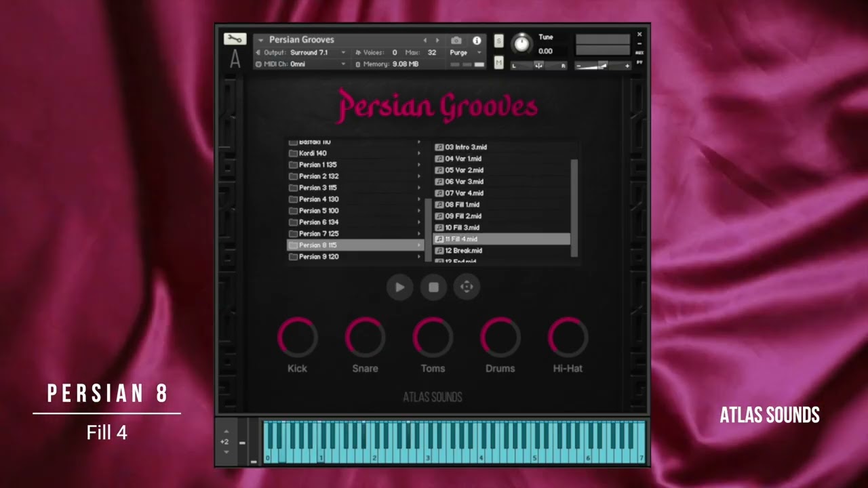Click the pan center icon
The width and height of the screenshot is (868, 488).
point(538,66)
